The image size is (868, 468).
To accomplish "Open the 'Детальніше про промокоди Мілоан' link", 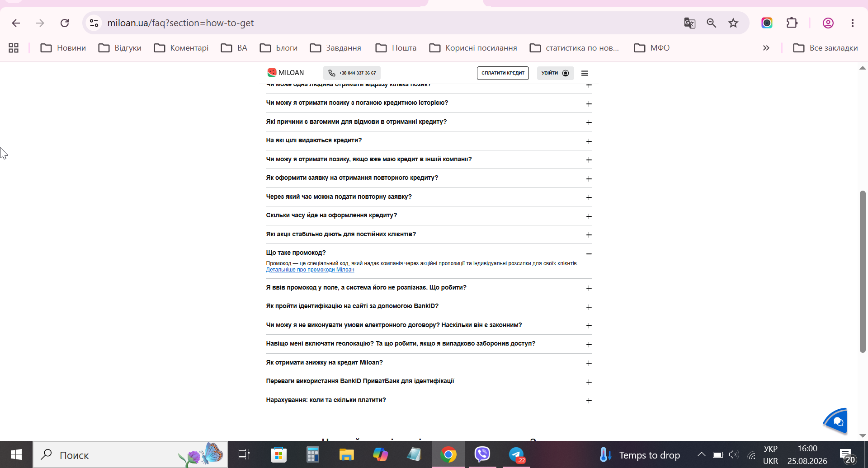I will click(310, 270).
